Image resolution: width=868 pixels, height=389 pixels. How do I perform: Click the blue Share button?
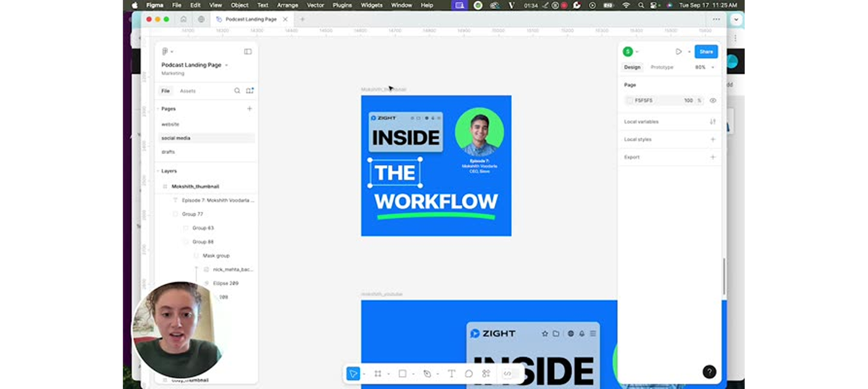[706, 52]
